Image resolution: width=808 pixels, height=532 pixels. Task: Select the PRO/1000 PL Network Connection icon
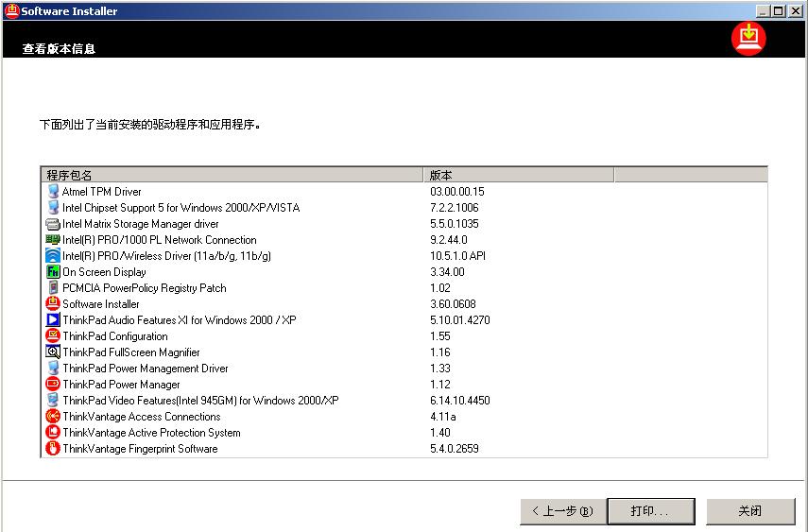(53, 240)
